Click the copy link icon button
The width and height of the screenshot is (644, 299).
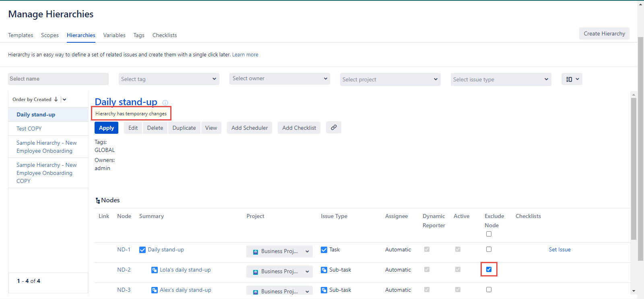pyautogui.click(x=334, y=127)
